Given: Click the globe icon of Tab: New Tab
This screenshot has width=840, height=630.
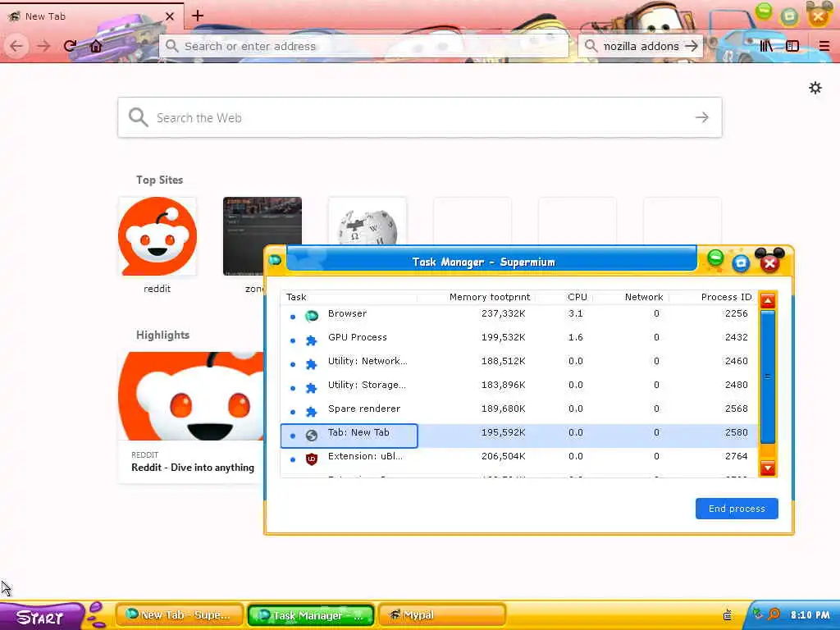Looking at the screenshot, I should 311,436.
